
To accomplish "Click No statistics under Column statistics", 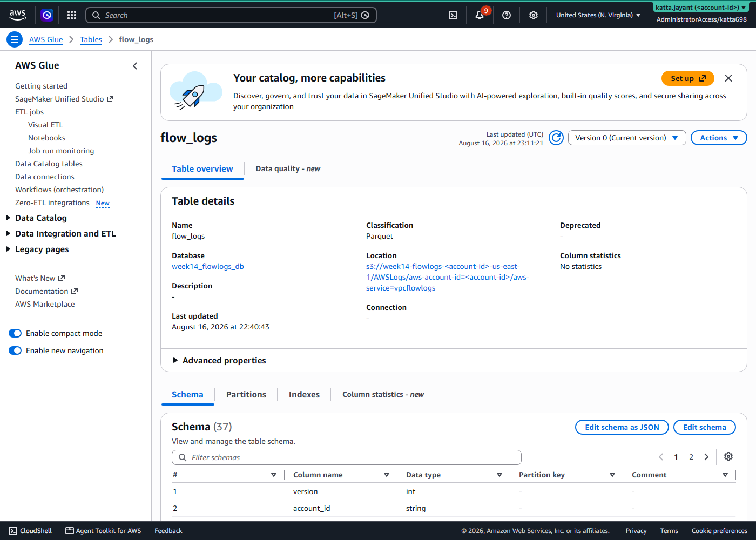I will (x=580, y=266).
